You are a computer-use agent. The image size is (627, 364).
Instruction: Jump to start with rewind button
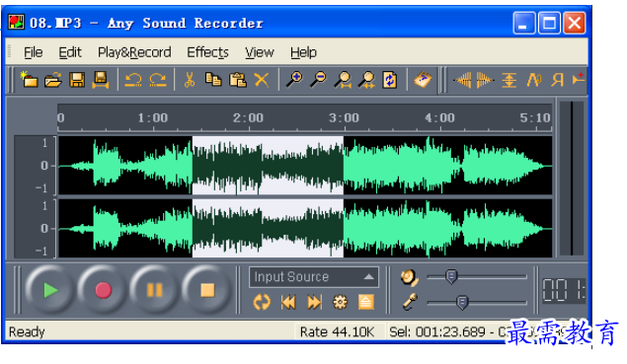tap(288, 303)
